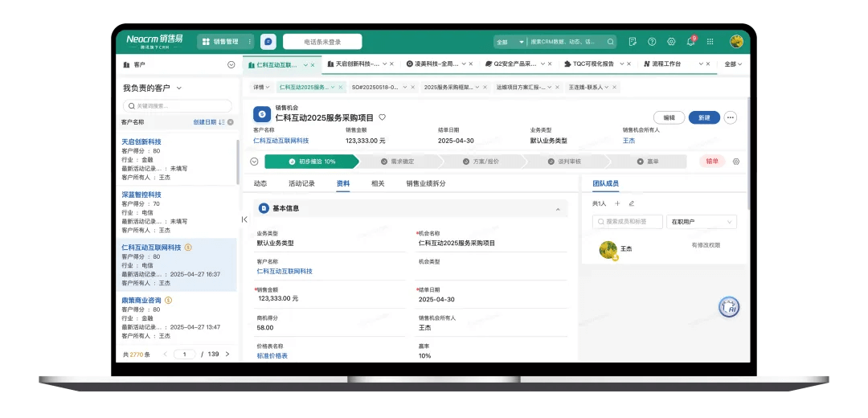The image size is (868, 418).
Task: Close the 天启创新科技 tab
Action: (x=392, y=64)
